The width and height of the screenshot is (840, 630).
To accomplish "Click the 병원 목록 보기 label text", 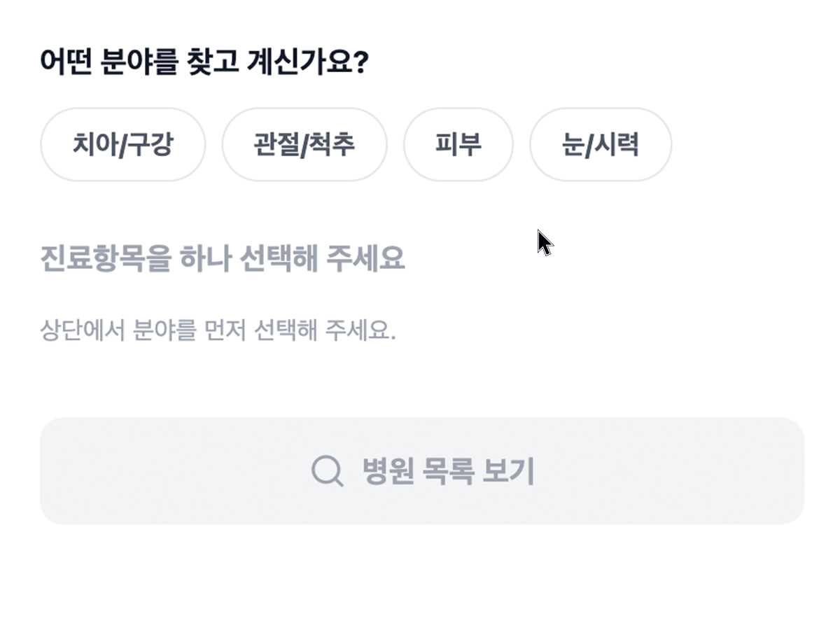I will [x=448, y=470].
